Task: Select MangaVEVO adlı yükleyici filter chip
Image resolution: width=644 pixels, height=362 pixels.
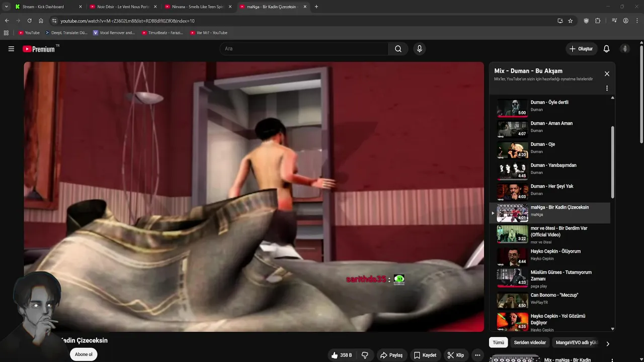Action: [x=576, y=342]
